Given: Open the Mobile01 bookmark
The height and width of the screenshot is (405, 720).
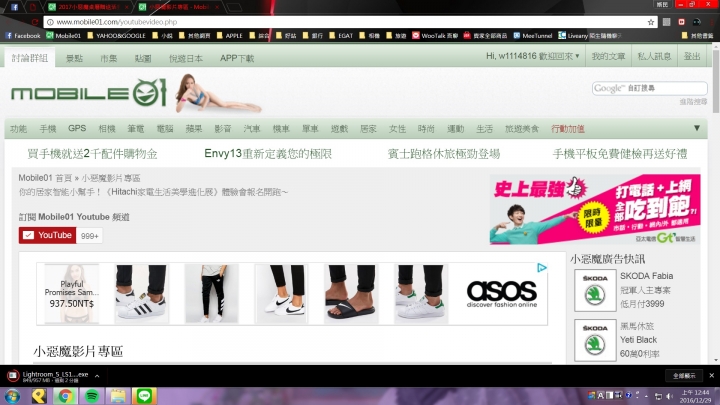Looking at the screenshot, I should pyautogui.click(x=63, y=35).
